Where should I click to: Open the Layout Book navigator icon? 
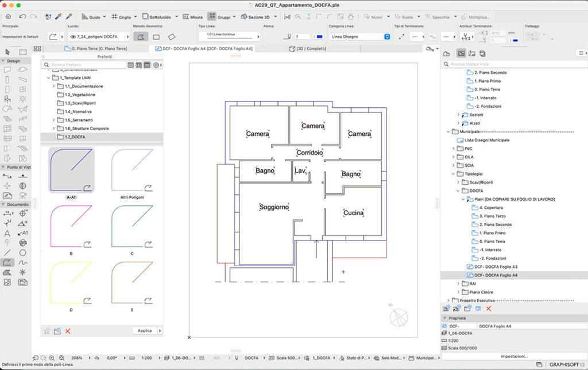472,53
